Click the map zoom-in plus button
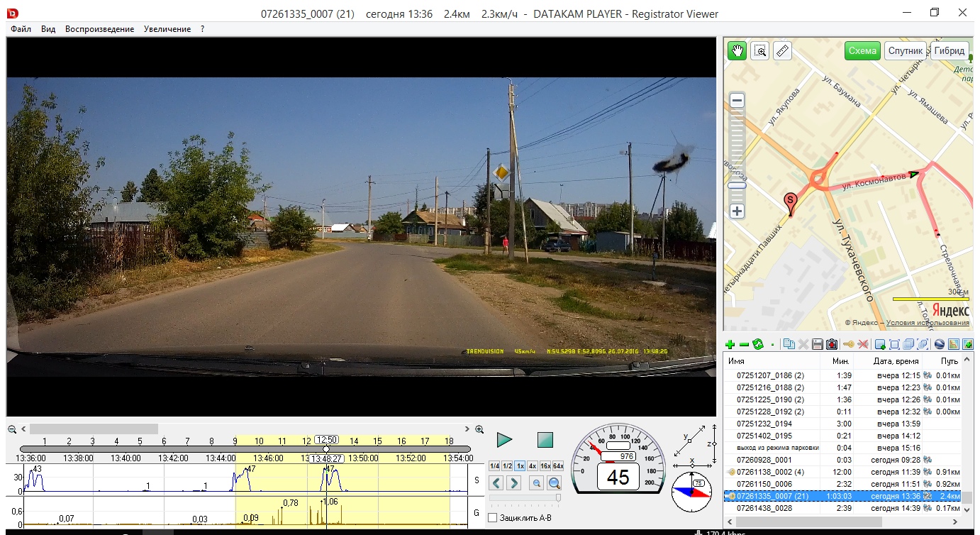This screenshot has width=980, height=535. 737,211
